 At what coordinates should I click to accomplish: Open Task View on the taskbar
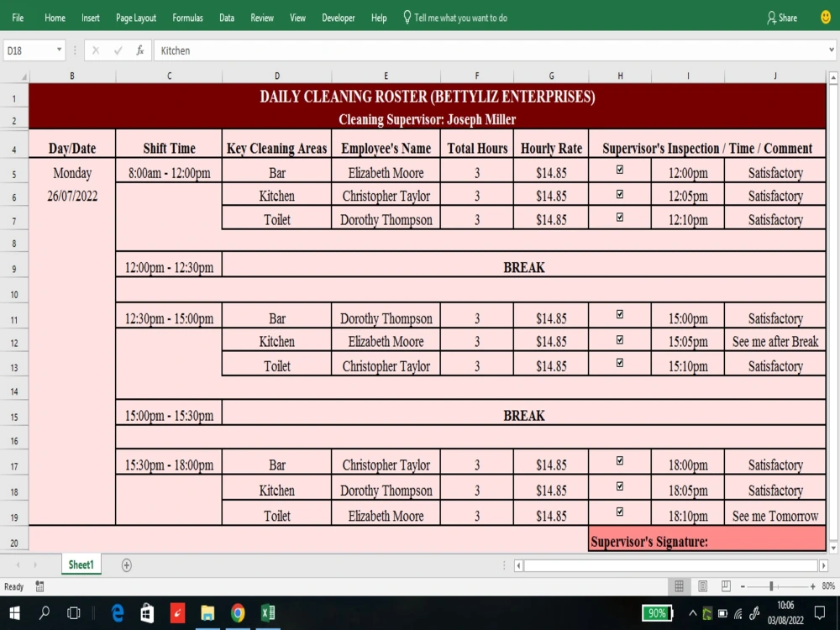[x=73, y=612]
